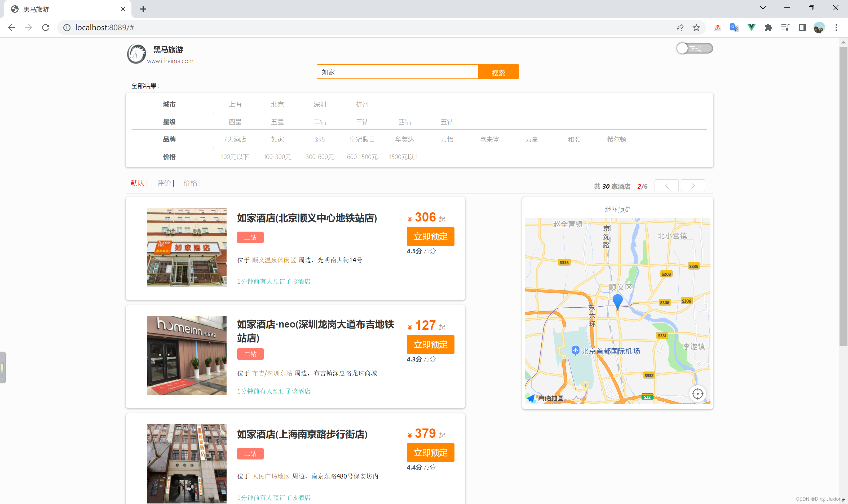Book 如家酒店·neo深圳 with 立即预定
This screenshot has width=848, height=504.
(x=430, y=344)
